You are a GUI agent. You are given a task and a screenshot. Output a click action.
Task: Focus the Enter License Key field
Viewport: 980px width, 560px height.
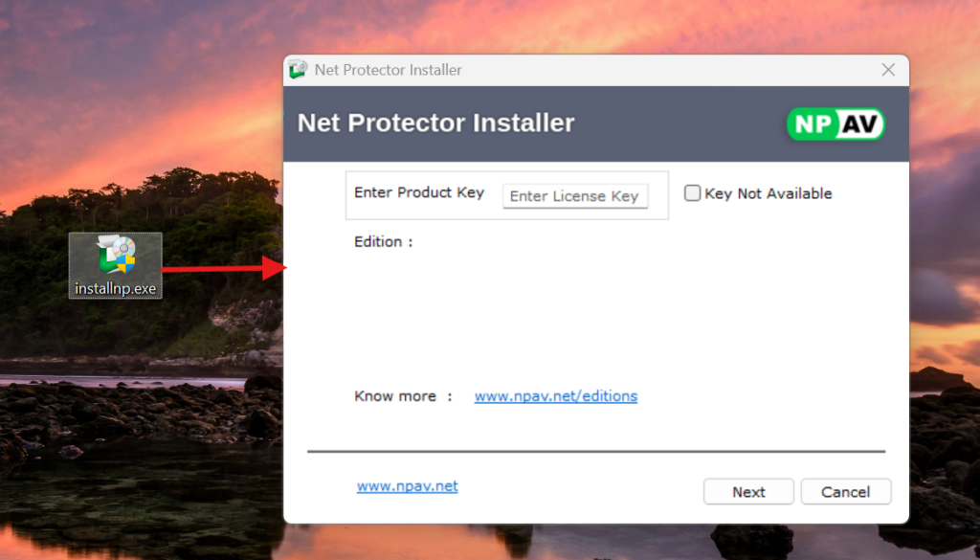click(x=574, y=196)
